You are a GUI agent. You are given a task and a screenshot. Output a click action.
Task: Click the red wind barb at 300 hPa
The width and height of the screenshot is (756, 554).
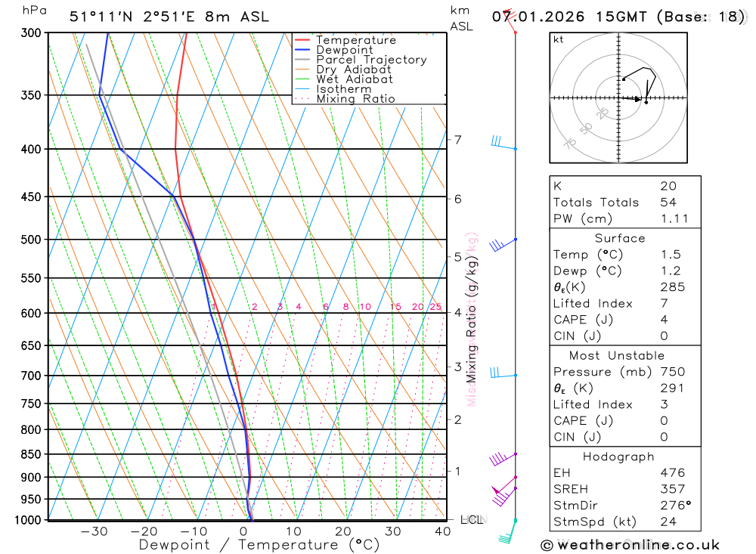click(510, 20)
